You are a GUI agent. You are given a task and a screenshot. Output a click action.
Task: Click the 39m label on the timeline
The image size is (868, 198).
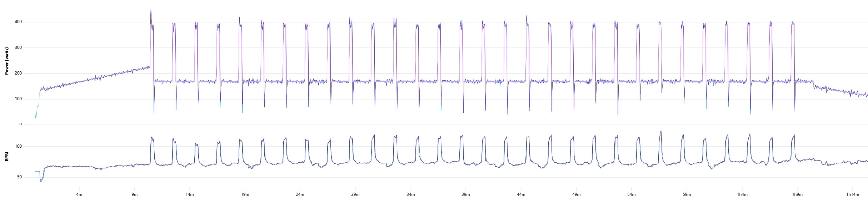pyautogui.click(x=465, y=194)
